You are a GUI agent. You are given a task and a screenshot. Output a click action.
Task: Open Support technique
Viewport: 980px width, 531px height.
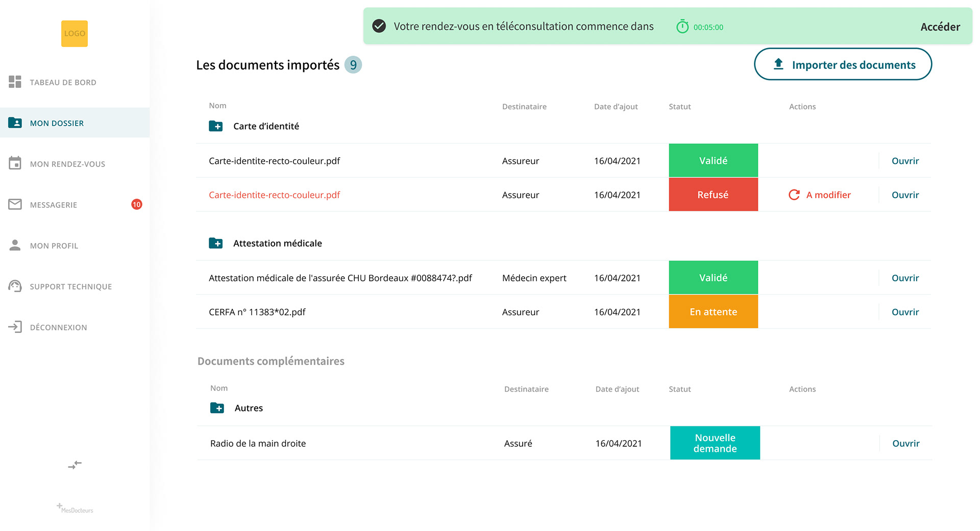[x=75, y=286]
